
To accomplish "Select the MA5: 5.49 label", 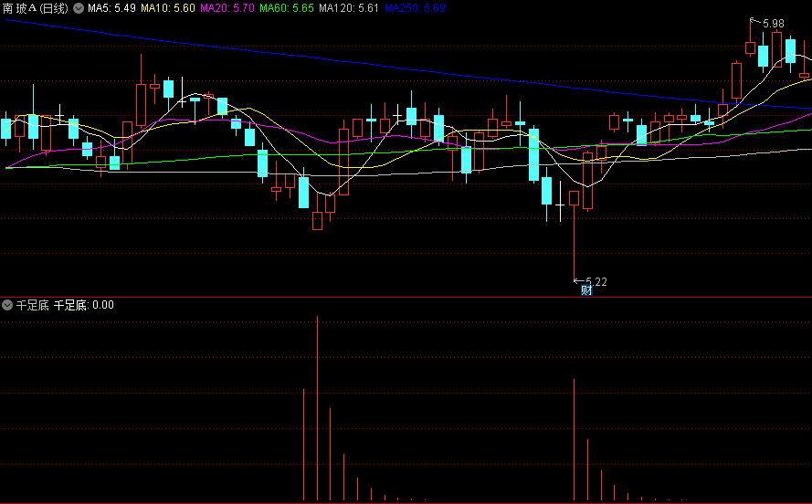I will coord(111,8).
